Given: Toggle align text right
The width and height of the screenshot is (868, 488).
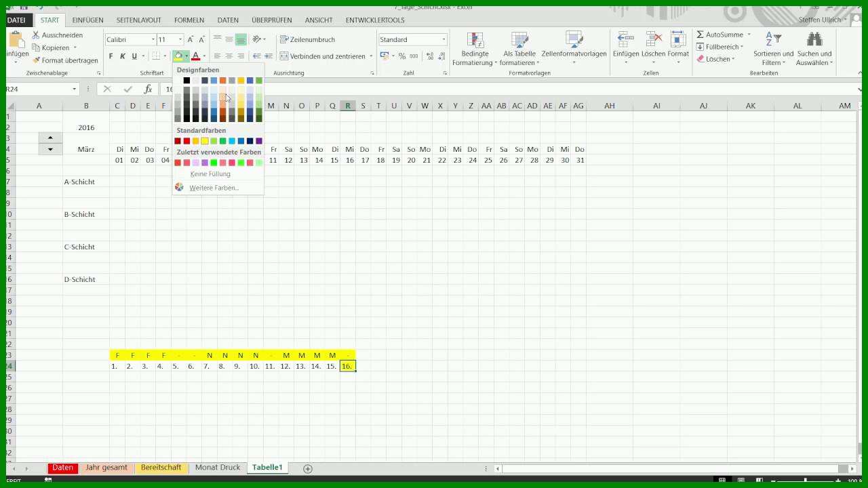Looking at the screenshot, I should click(x=241, y=56).
